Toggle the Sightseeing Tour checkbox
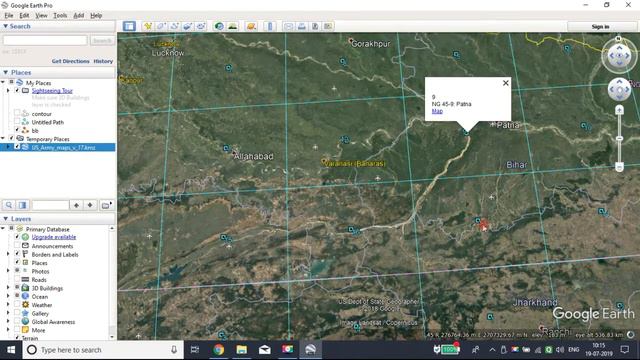The width and height of the screenshot is (640, 360). 17,91
